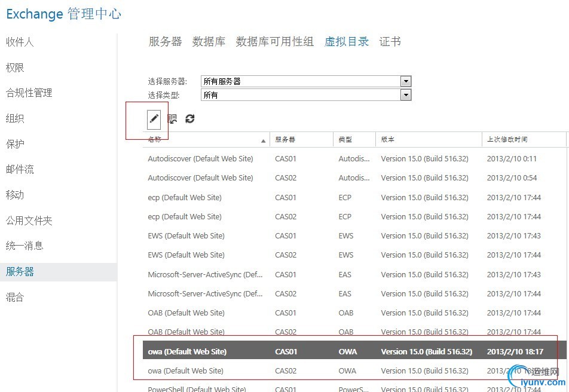Select Microsoft-Server-ActiveSync row for CAS02
Viewport: 569px width, 392px height.
pos(354,293)
